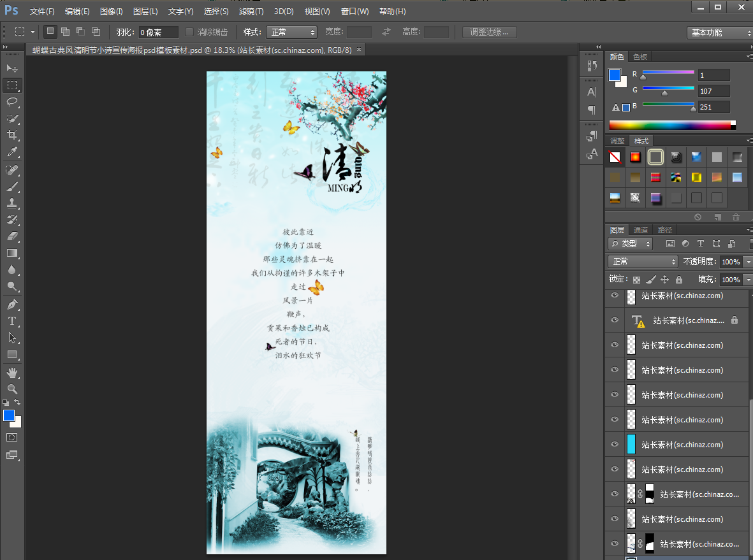Viewport: 753px width, 560px height.
Task: Activate the Hand tool
Action: [x=12, y=372]
